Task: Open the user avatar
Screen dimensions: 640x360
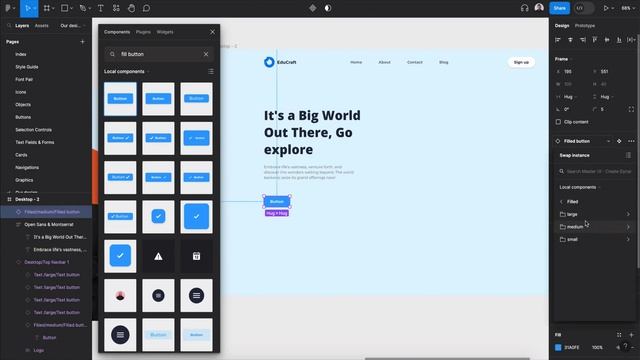Action: pyautogui.click(x=539, y=8)
